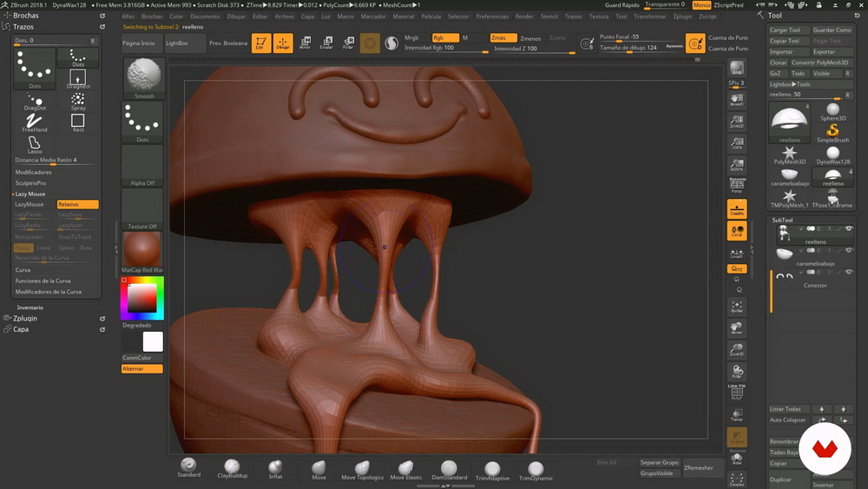Toggle visibility eye of carameloabajo subtool
Image resolution: width=868 pixels, height=489 pixels.
coord(849,250)
